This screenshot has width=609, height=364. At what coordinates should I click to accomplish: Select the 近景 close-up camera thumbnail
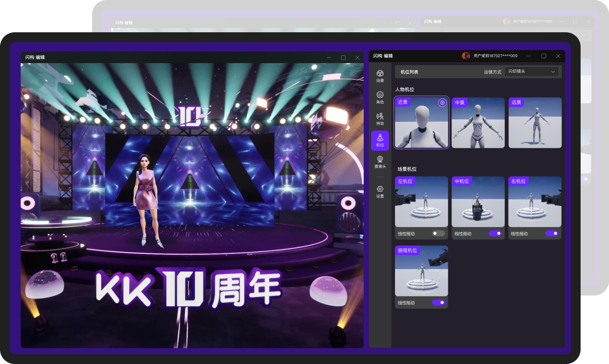(422, 123)
